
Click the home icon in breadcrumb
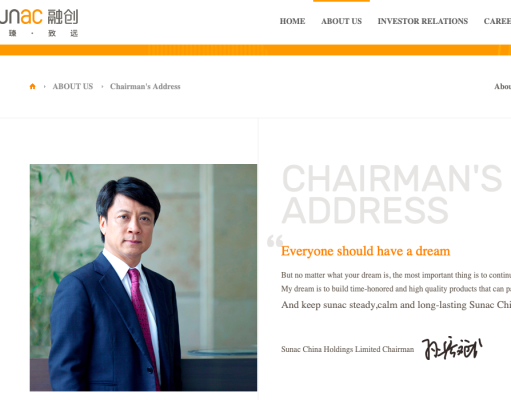point(32,86)
